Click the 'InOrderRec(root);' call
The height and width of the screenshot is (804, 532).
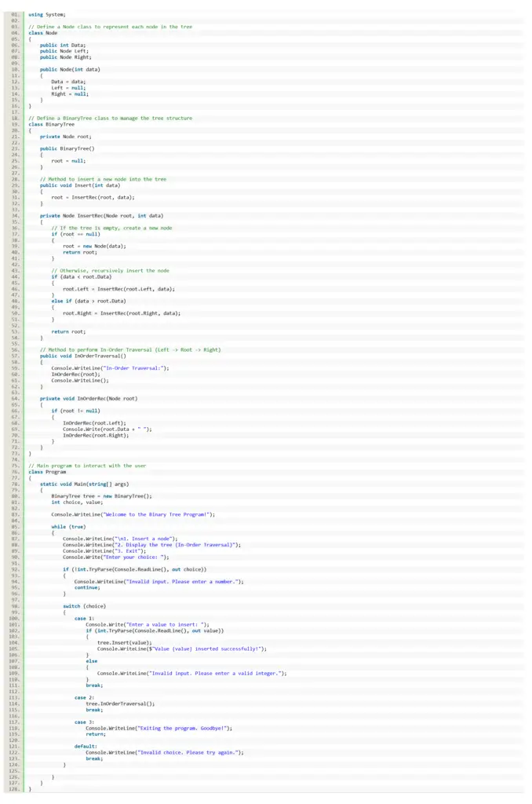(75, 375)
